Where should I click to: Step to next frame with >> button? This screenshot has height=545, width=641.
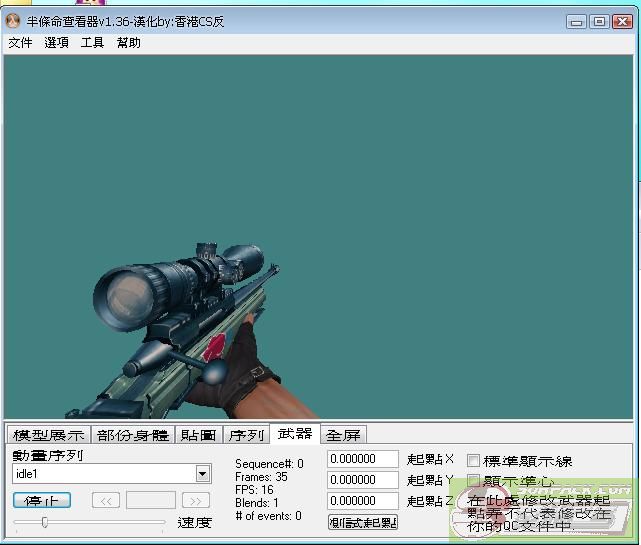[196, 500]
